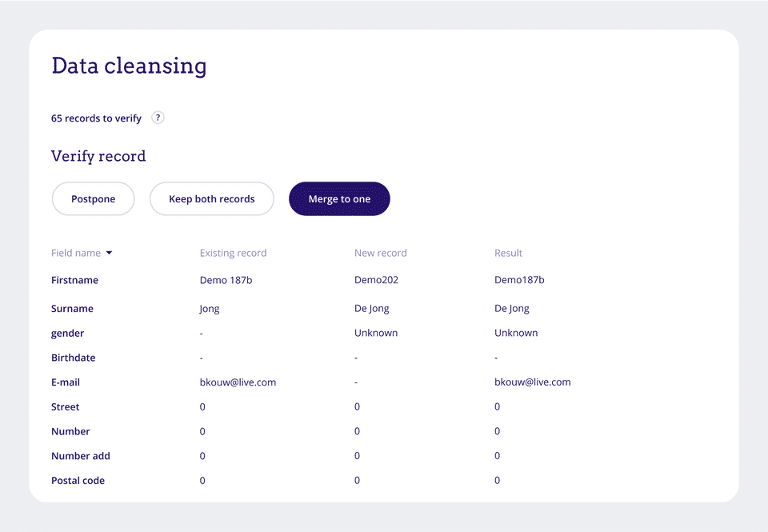Image resolution: width=768 pixels, height=532 pixels.
Task: Click the 65 records to verify text
Action: (x=97, y=118)
